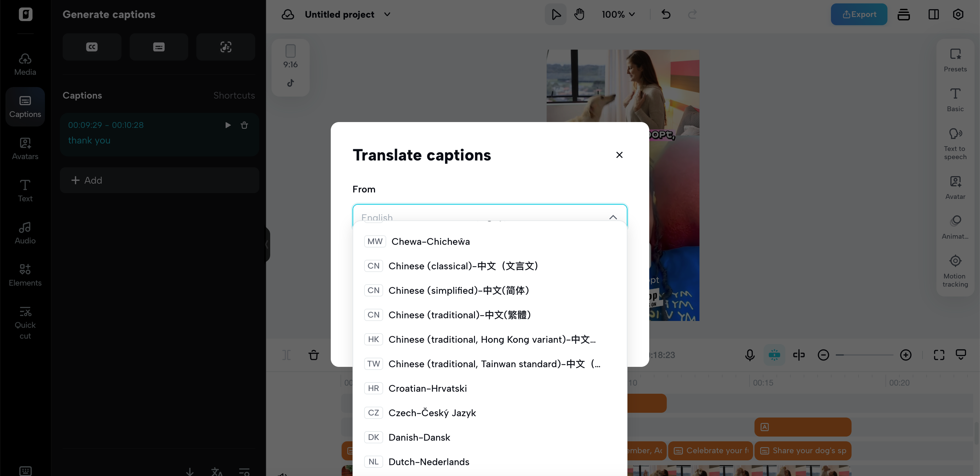The height and width of the screenshot is (476, 980).
Task: Click the Export button
Action: (859, 14)
